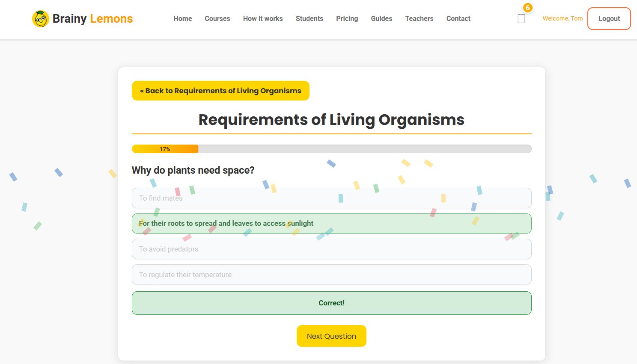The image size is (637, 364).
Task: Select answer 'To find mates'
Action: pos(331,198)
